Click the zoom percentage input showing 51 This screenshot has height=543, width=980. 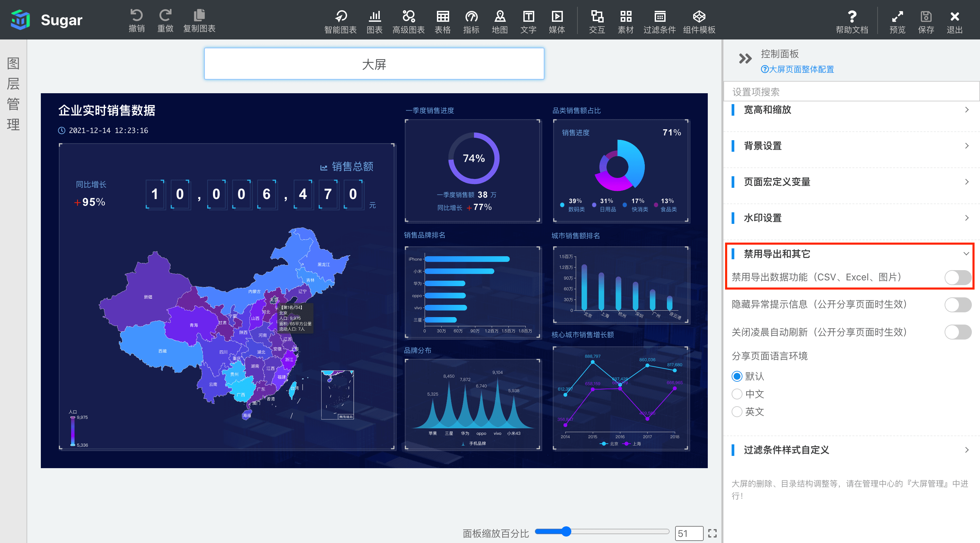tap(689, 533)
